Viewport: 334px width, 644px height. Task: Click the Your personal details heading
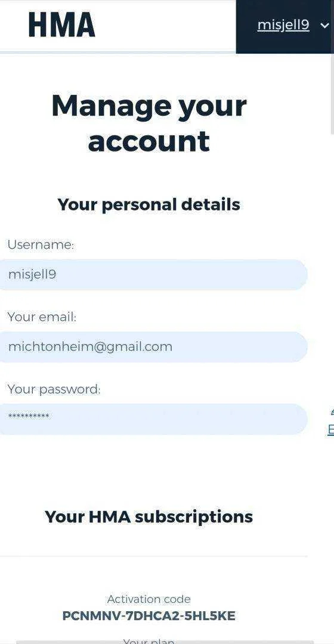point(149,205)
